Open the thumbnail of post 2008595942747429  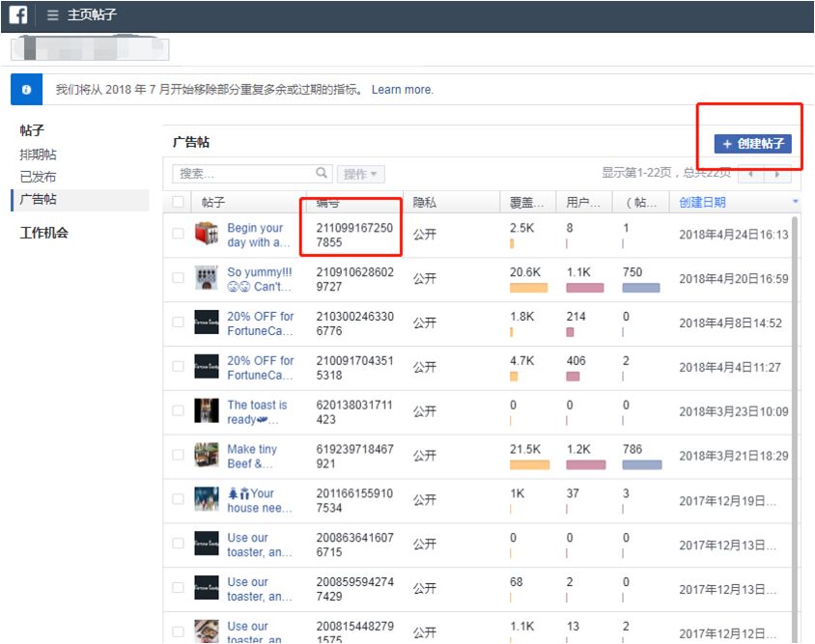[x=207, y=587]
